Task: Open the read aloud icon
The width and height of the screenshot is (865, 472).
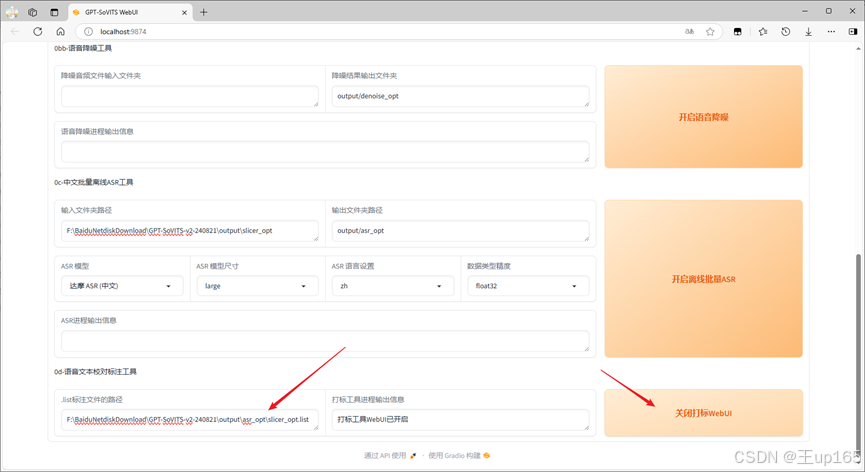Action: pyautogui.click(x=689, y=31)
